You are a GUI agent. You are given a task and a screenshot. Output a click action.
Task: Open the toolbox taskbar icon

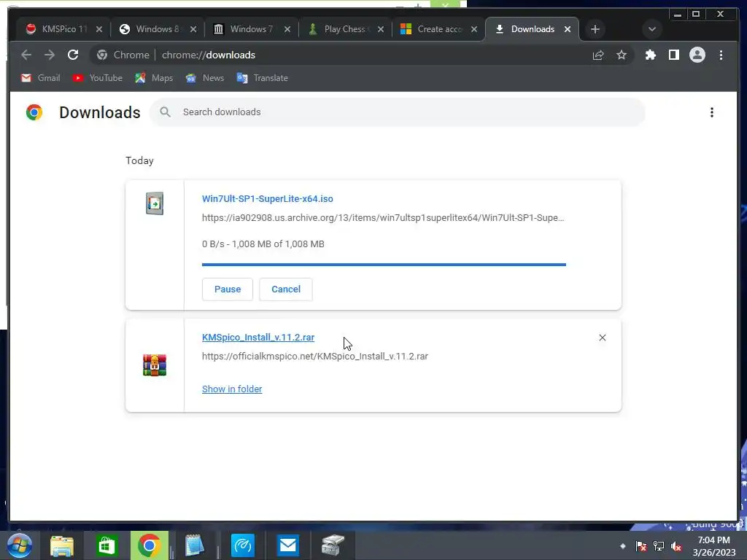(x=333, y=545)
